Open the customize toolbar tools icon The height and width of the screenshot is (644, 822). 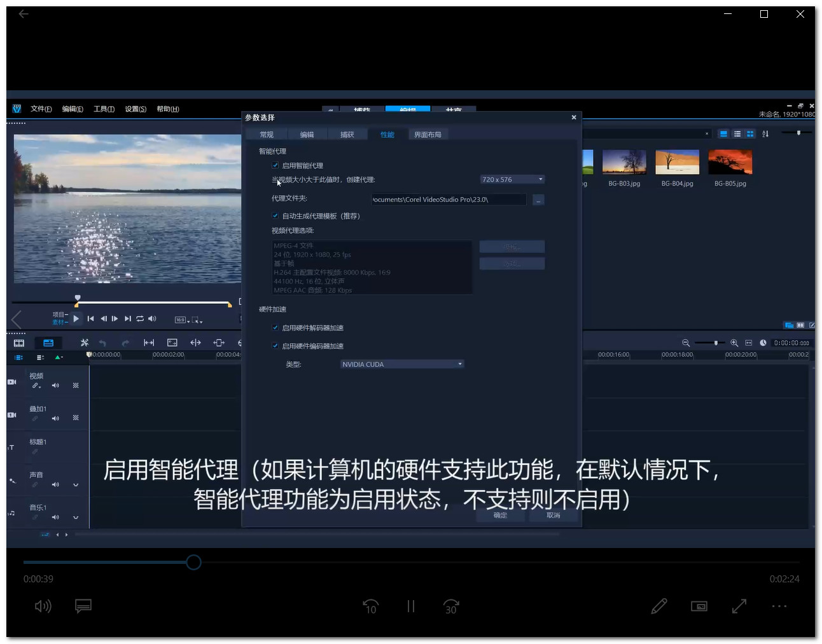pyautogui.click(x=85, y=343)
